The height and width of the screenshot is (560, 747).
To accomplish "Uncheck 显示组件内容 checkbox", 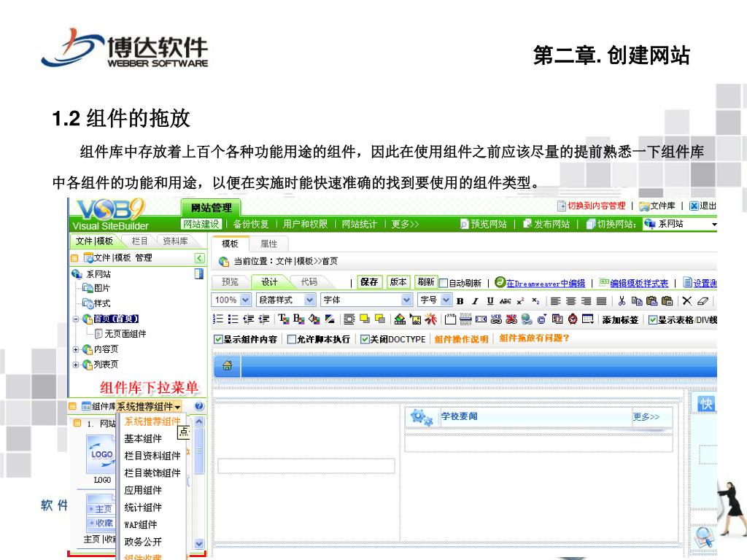I will pyautogui.click(x=217, y=339).
